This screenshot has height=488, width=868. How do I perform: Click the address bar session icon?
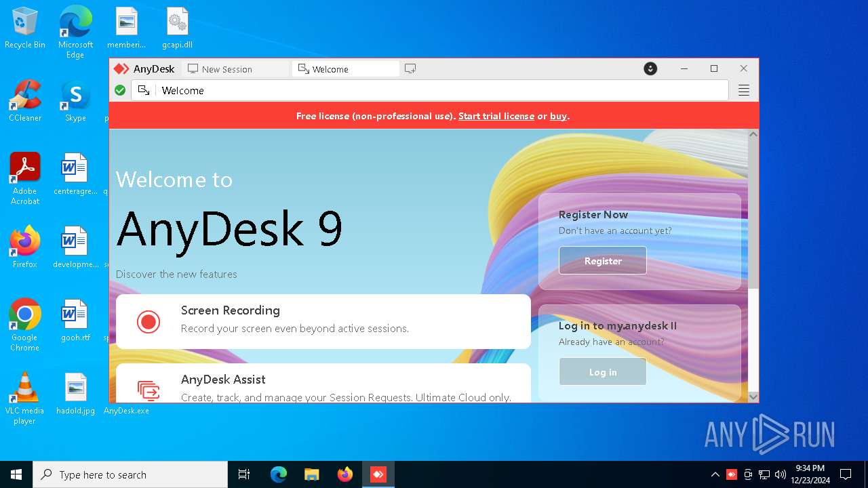point(144,90)
